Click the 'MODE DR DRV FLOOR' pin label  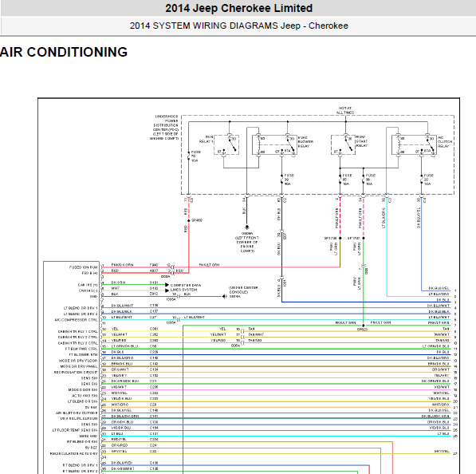coord(78,361)
